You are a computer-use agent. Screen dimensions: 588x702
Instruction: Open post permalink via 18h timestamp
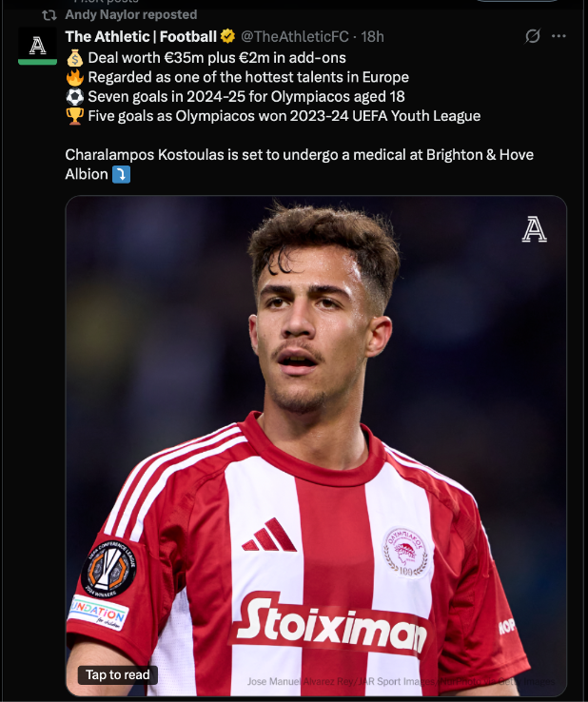(x=372, y=36)
